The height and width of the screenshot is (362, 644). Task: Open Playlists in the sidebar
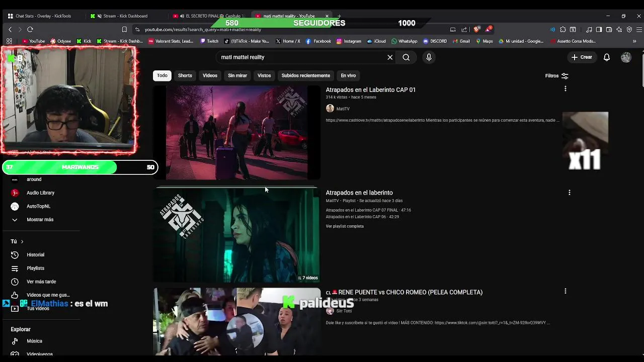(x=35, y=268)
